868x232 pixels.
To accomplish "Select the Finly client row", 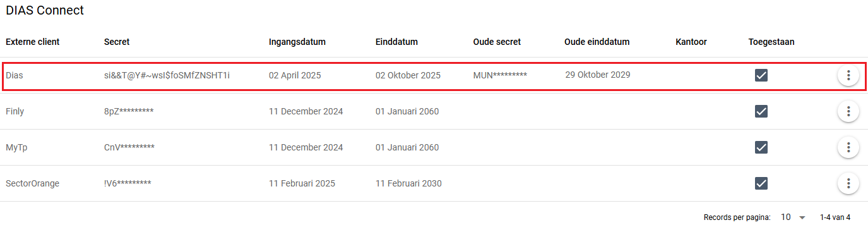I will pos(434,111).
